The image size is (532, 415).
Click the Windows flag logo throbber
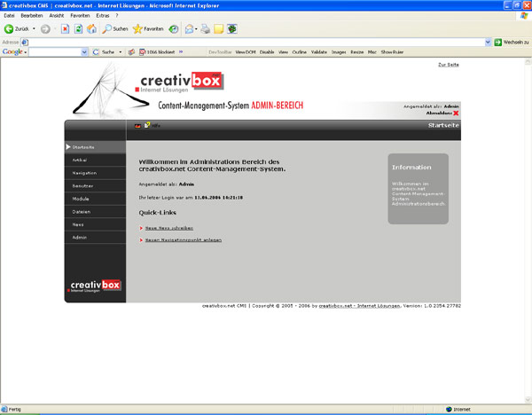click(524, 16)
